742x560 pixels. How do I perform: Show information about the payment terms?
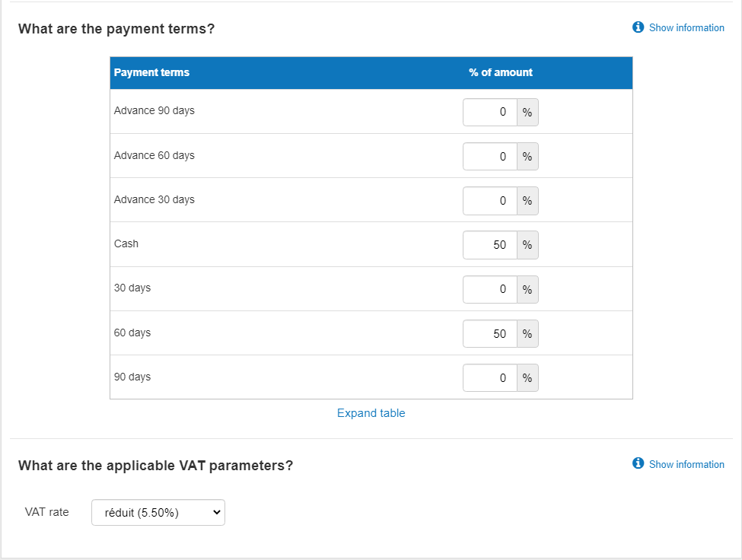click(686, 27)
